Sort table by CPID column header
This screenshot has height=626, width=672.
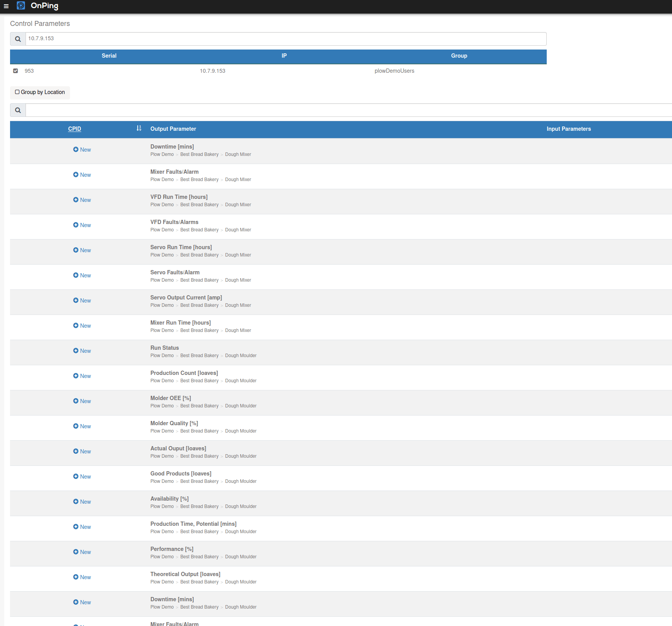pyautogui.click(x=75, y=129)
